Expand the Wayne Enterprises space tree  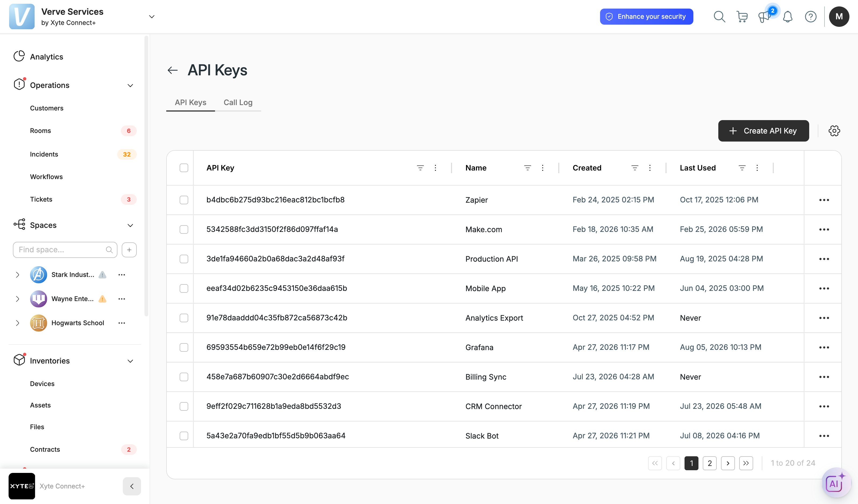point(17,299)
